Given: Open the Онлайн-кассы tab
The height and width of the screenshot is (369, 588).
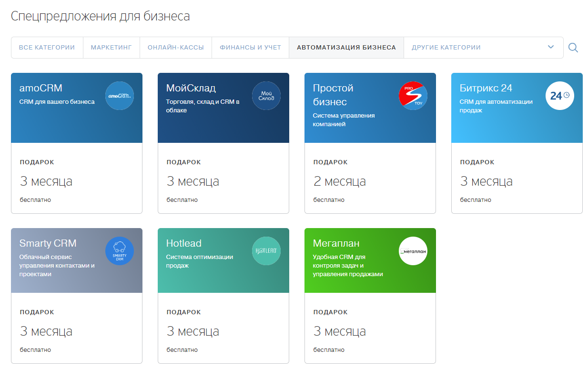Looking at the screenshot, I should [176, 48].
